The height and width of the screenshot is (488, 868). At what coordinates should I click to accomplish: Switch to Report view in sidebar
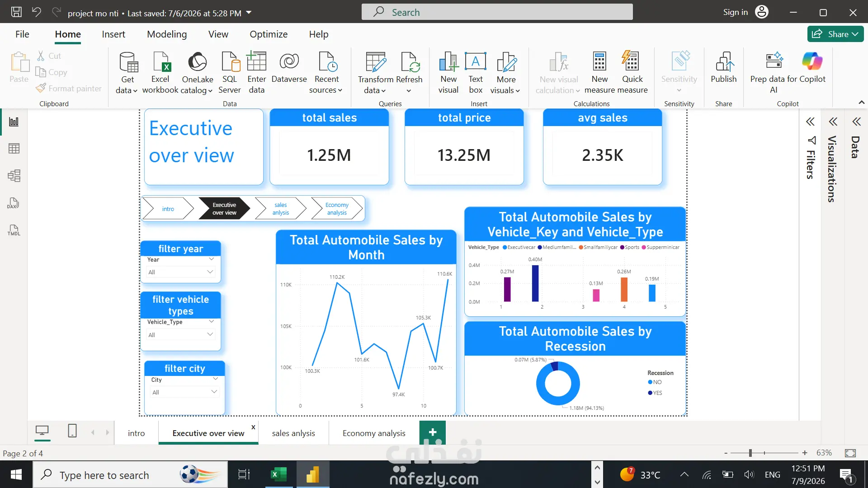[x=14, y=122]
